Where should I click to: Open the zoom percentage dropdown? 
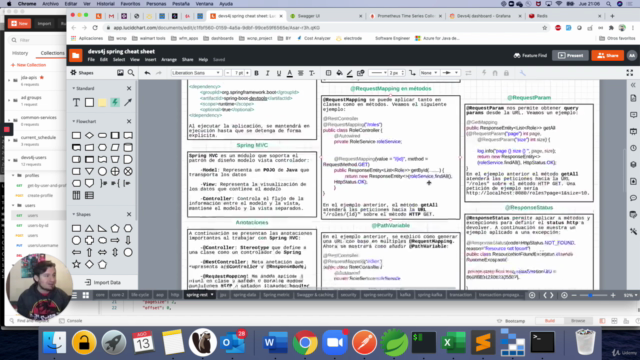coord(631,295)
